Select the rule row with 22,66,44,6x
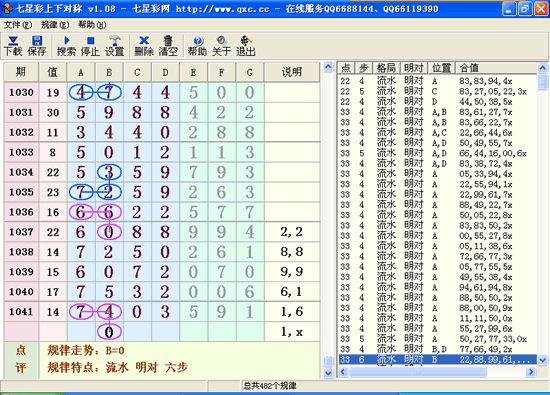The image size is (550, 395). pyautogui.click(x=437, y=133)
